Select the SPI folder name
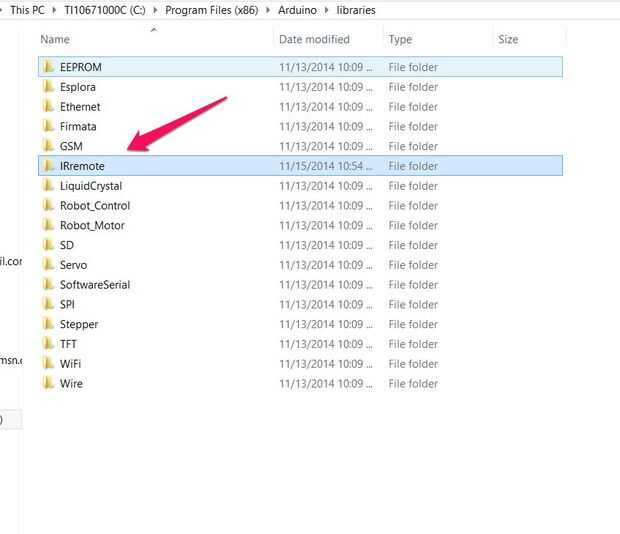 (67, 304)
